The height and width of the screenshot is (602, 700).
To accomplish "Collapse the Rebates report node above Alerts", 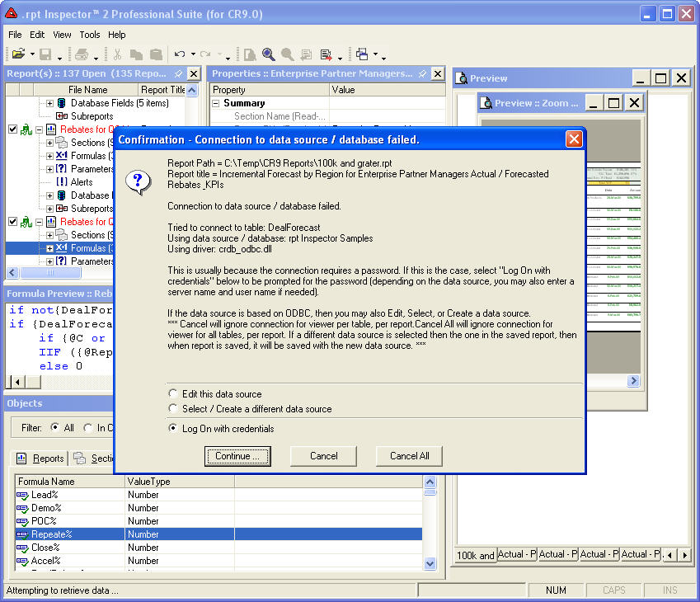I will (x=39, y=129).
